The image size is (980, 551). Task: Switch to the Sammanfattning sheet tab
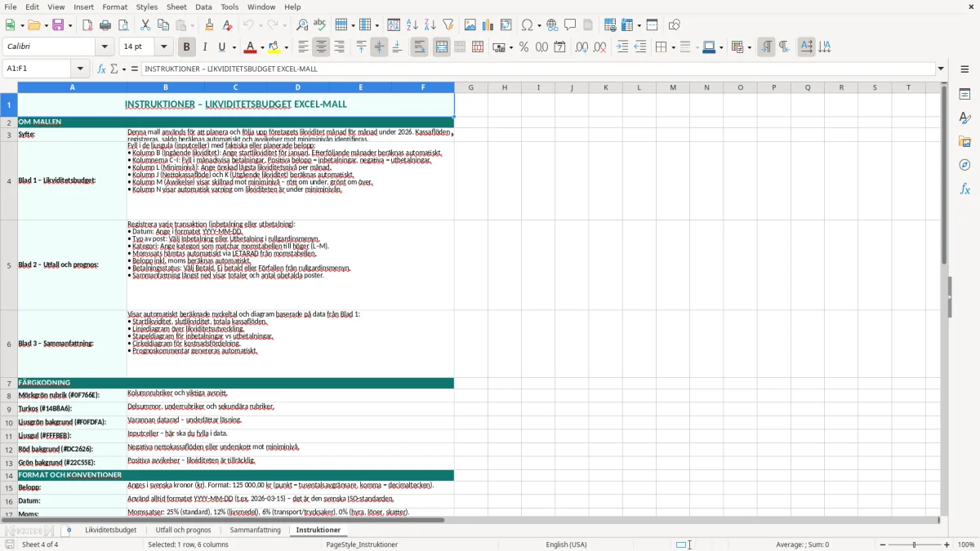pos(256,531)
